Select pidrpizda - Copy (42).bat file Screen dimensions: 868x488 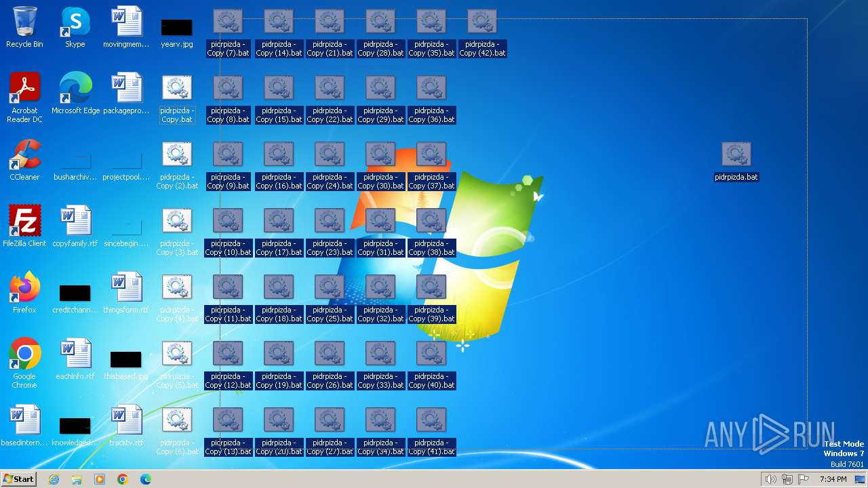[482, 32]
